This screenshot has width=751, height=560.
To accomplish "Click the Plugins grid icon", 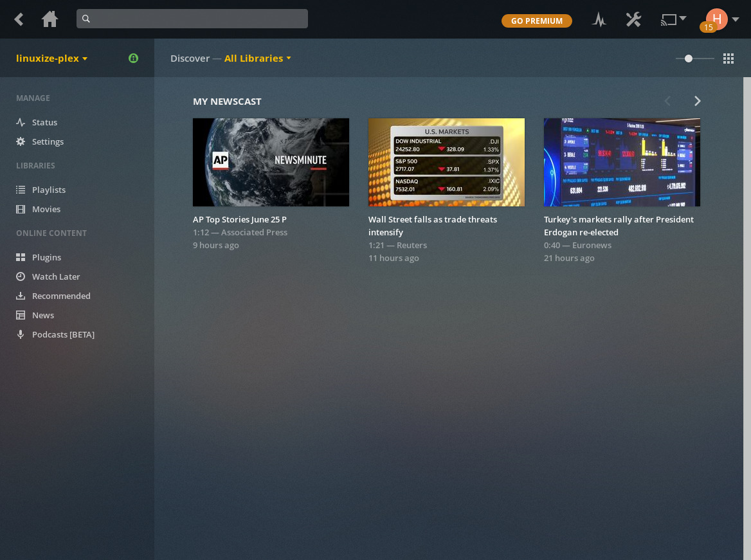I will click(x=21, y=257).
